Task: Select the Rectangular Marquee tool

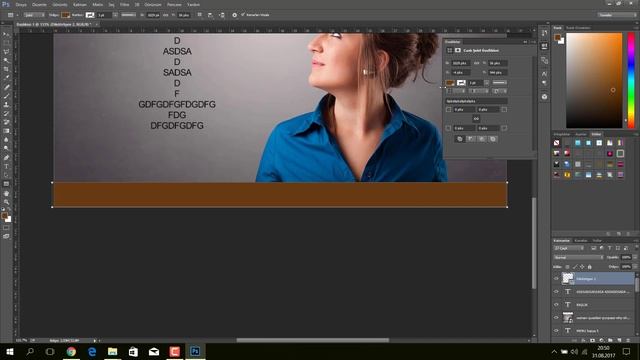Action: coord(6,43)
